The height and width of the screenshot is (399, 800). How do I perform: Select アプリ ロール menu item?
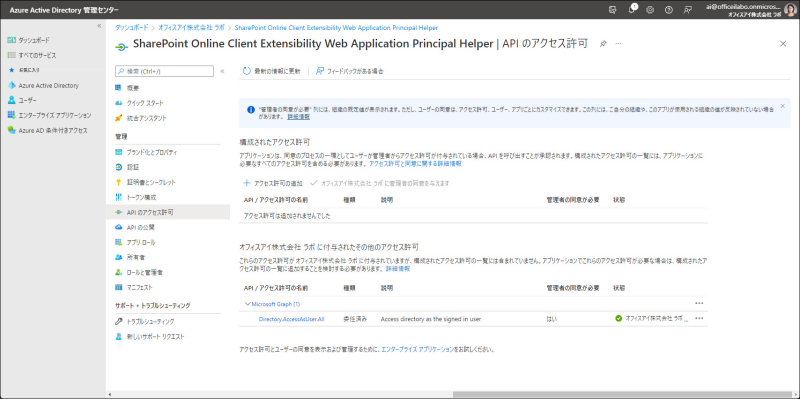141,242
